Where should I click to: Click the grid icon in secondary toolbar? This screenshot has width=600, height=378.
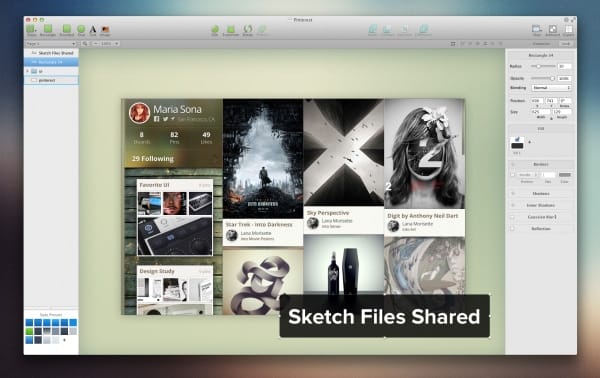pyautogui.click(x=453, y=44)
